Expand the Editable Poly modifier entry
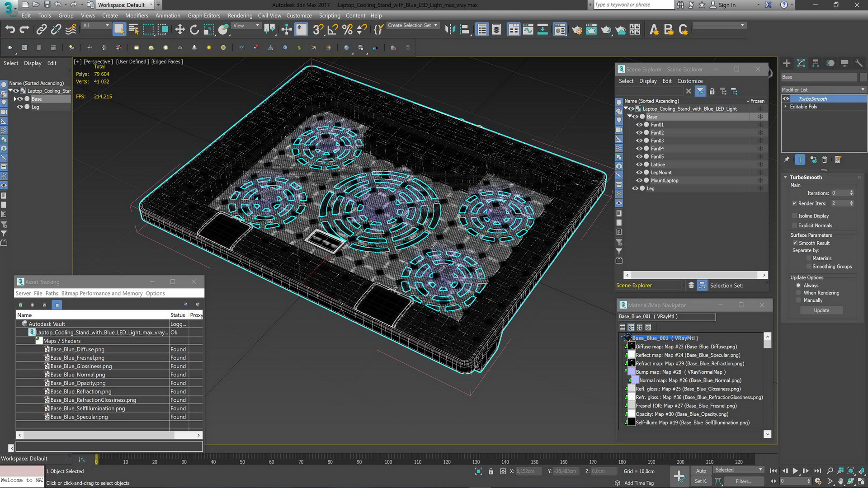The image size is (868, 488). (786, 107)
